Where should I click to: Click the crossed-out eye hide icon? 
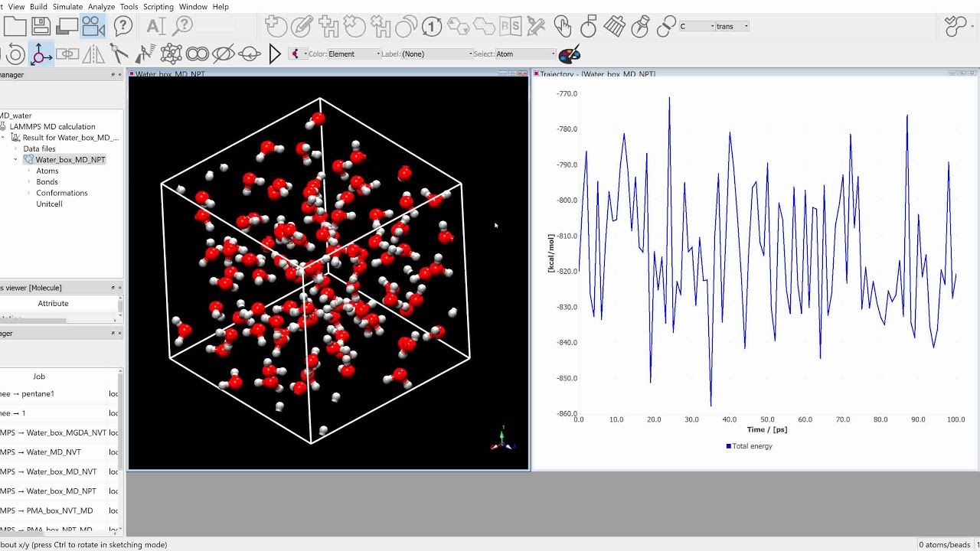point(223,54)
